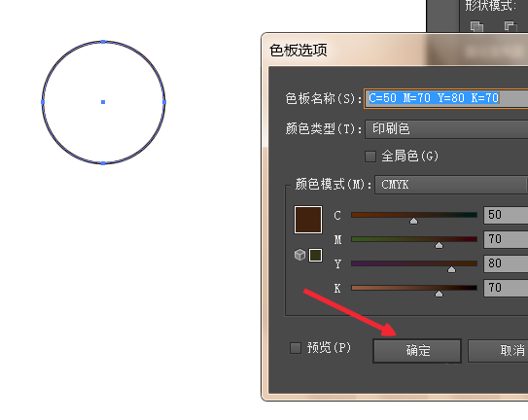Click the C value field showing 50
Screen dimensions: 528x420
[x=506, y=215]
